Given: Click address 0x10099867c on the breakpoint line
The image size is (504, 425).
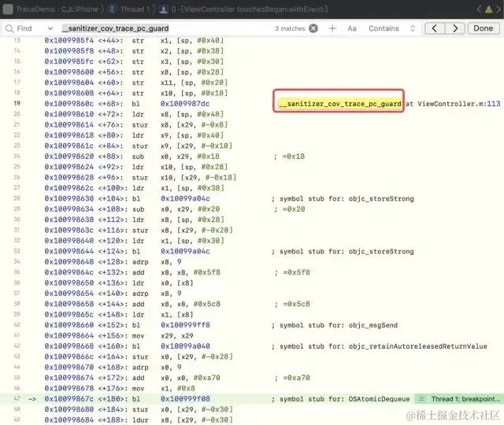Looking at the screenshot, I should tap(69, 399).
